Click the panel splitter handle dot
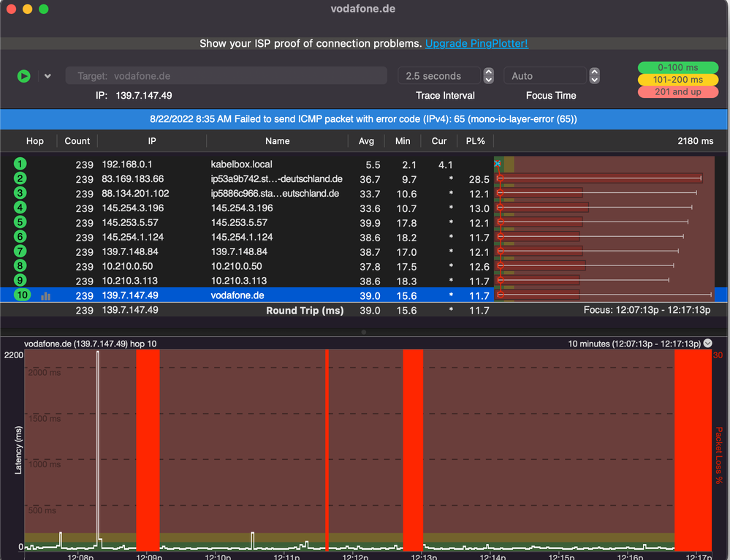 364,332
